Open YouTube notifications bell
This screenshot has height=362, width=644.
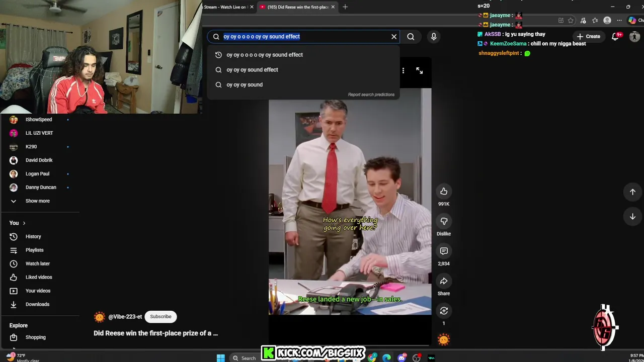click(616, 37)
